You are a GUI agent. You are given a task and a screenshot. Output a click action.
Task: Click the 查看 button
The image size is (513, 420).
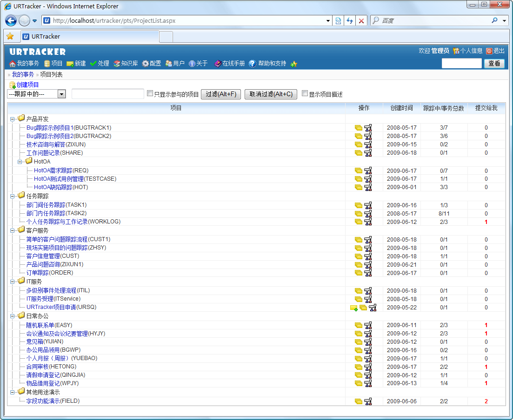[x=494, y=63]
